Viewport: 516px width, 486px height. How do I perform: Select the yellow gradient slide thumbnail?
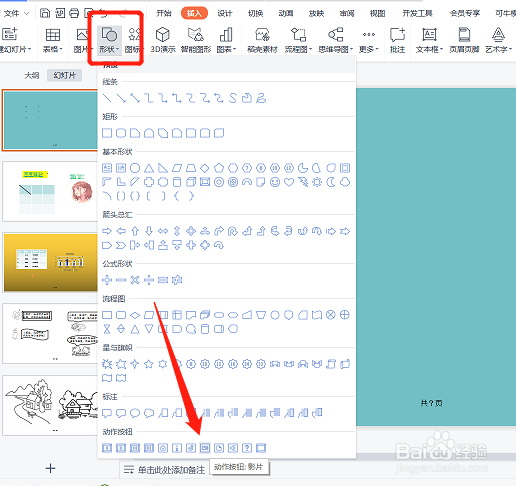pyautogui.click(x=50, y=263)
